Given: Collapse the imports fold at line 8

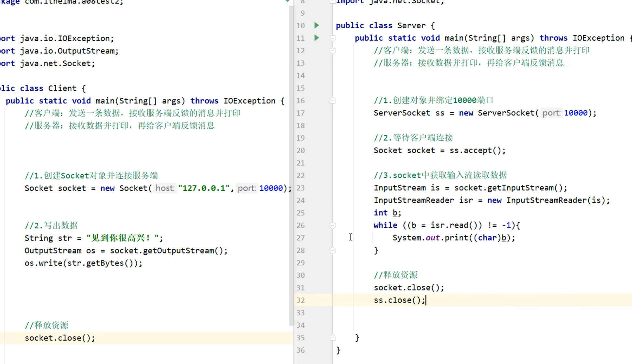Looking at the screenshot, I should coord(332,2).
